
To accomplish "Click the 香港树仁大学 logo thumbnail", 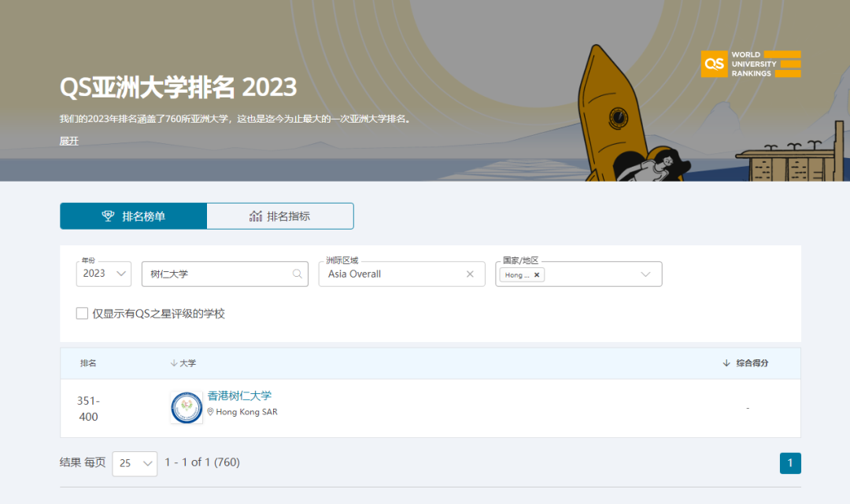I will (186, 408).
